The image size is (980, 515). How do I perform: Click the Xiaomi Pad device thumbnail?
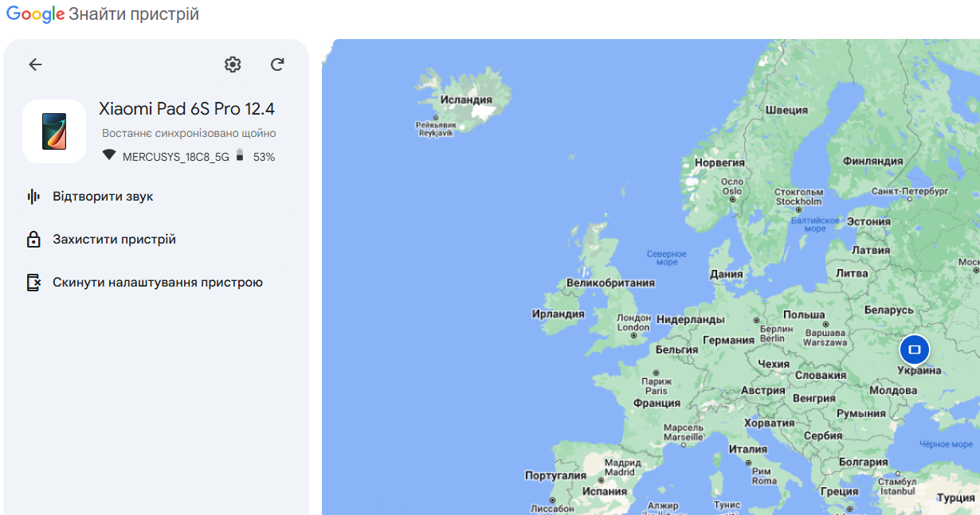tap(54, 131)
